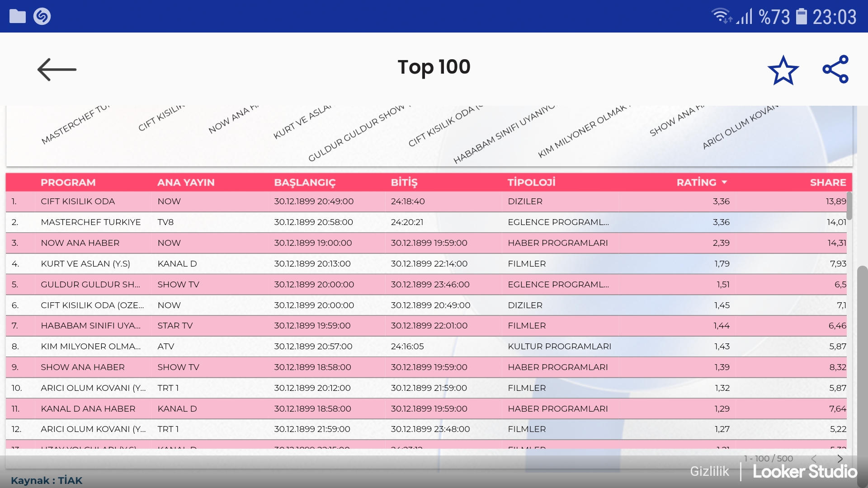Sort table by SHARE column
Image resolution: width=868 pixels, height=488 pixels.
pos(828,183)
